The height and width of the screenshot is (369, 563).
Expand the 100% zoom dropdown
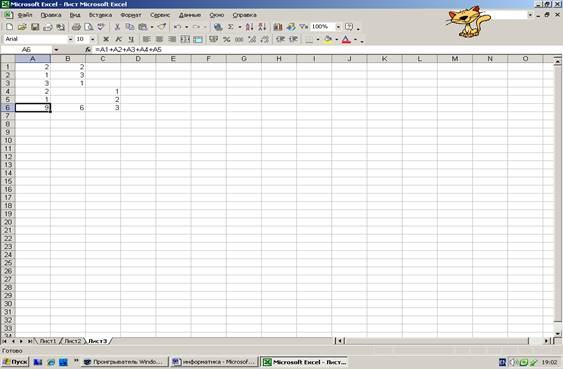pos(338,27)
